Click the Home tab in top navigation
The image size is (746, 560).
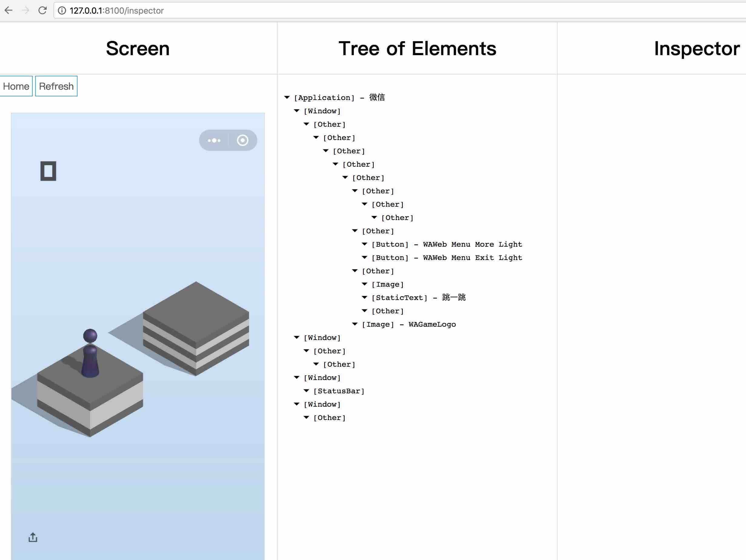tap(16, 86)
